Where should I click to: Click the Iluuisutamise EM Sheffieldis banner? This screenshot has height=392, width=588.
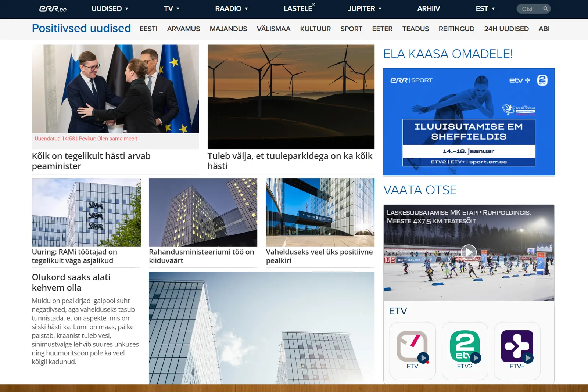click(x=469, y=122)
